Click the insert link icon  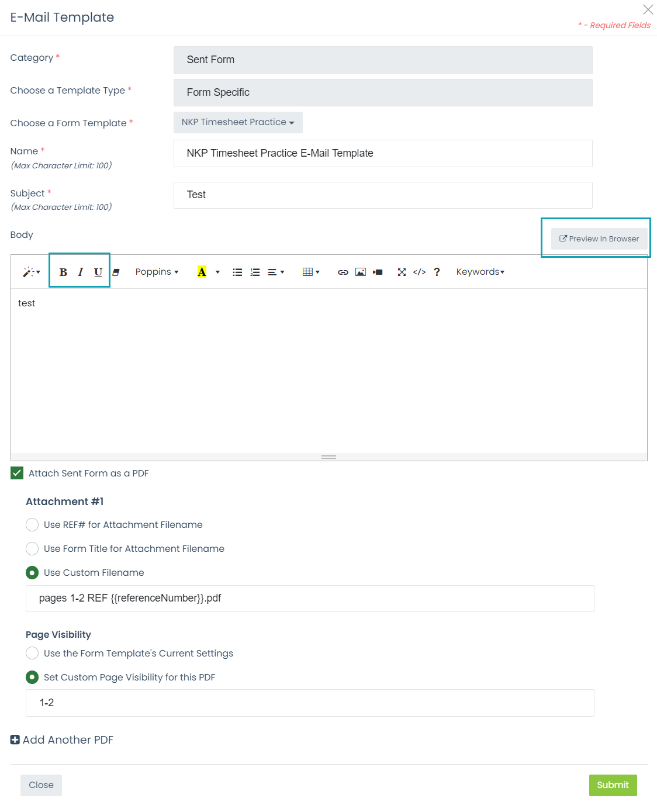coord(343,272)
